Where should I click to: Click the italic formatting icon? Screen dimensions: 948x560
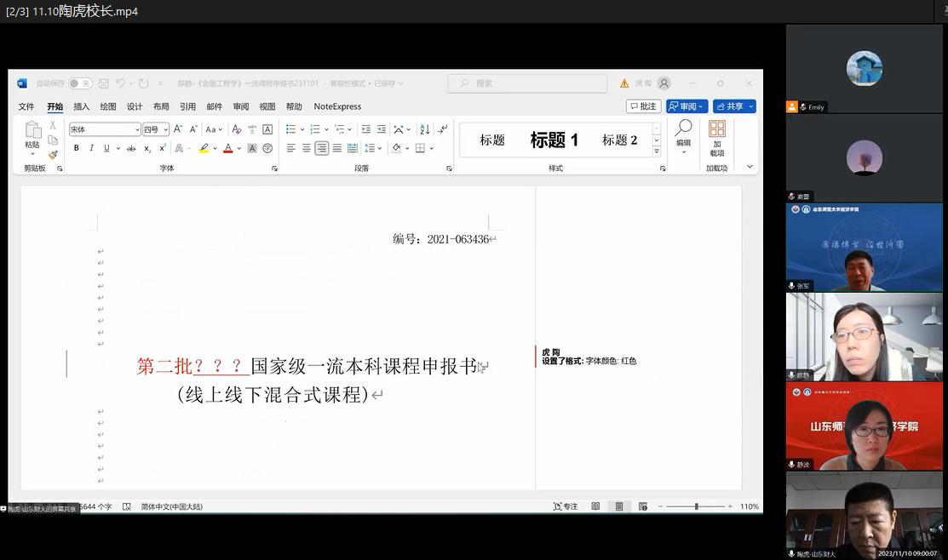(x=91, y=148)
